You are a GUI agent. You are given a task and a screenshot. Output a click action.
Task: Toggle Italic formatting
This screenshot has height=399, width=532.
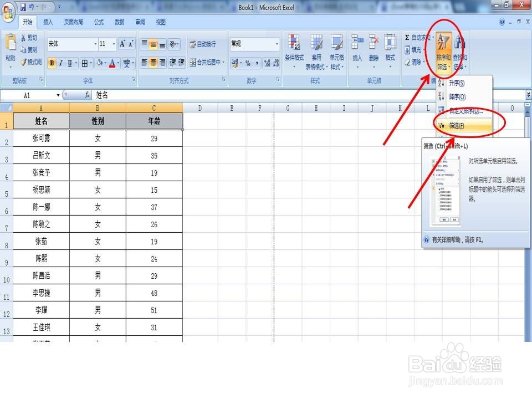(61, 63)
